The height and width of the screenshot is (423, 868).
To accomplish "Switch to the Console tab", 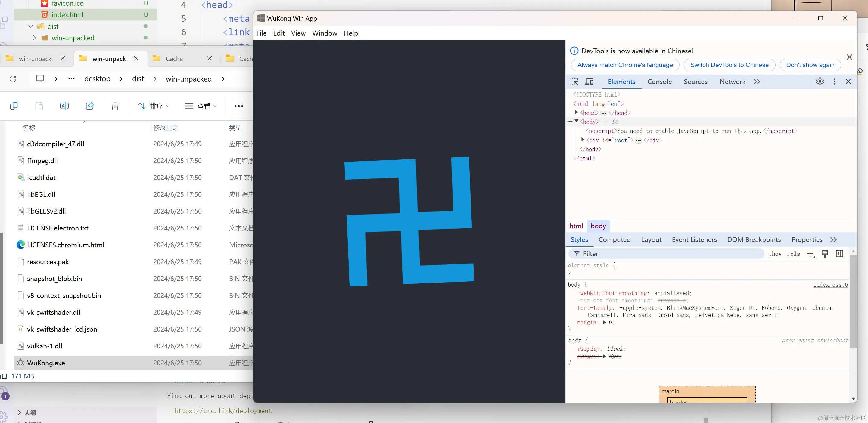I will [659, 82].
